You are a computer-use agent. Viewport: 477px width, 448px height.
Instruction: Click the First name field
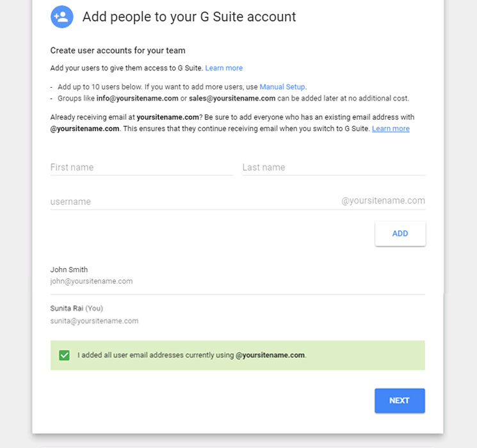tap(141, 168)
